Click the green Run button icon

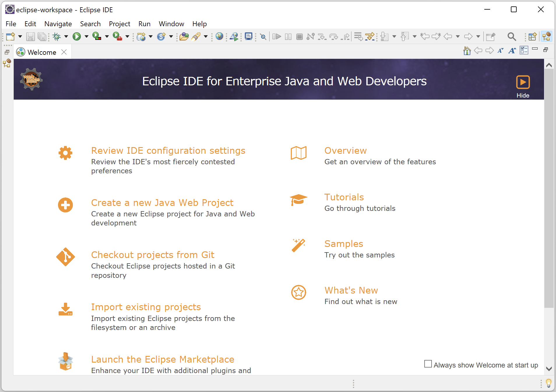[77, 37]
